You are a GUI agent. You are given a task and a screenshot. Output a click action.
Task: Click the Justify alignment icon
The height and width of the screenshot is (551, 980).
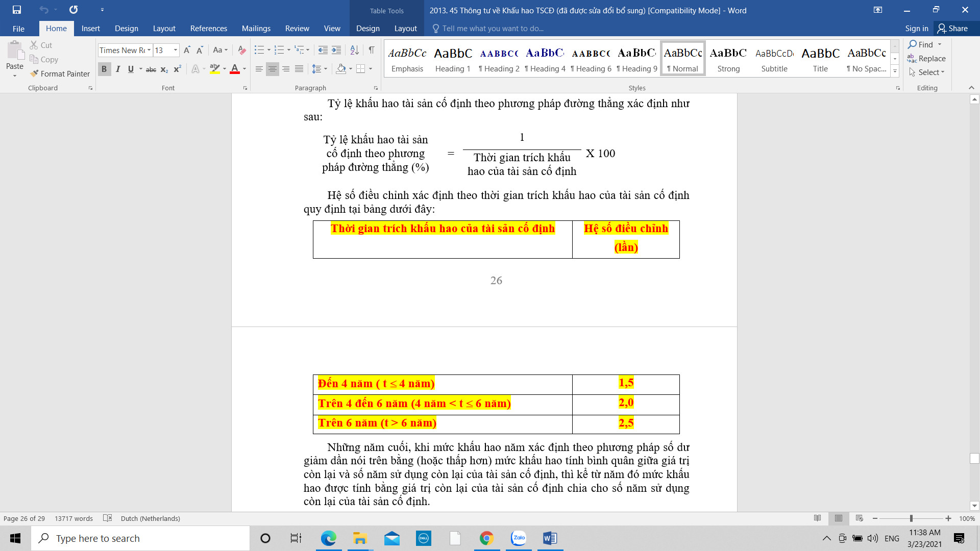(x=299, y=69)
